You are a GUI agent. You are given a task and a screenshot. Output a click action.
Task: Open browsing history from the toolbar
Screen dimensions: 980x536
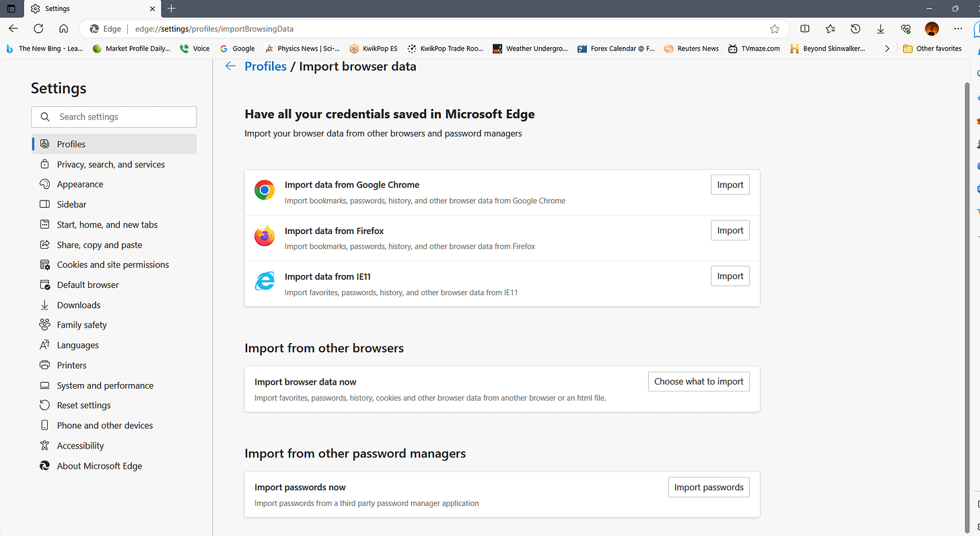[855, 29]
